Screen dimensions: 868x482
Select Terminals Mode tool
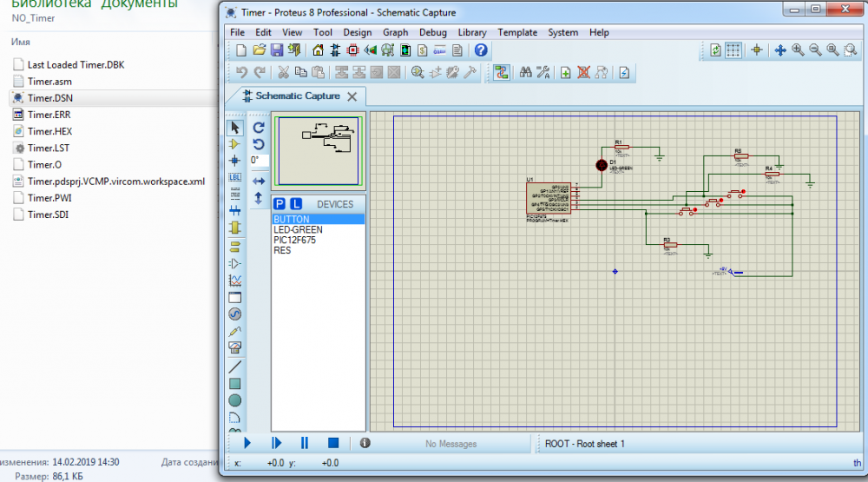click(234, 246)
